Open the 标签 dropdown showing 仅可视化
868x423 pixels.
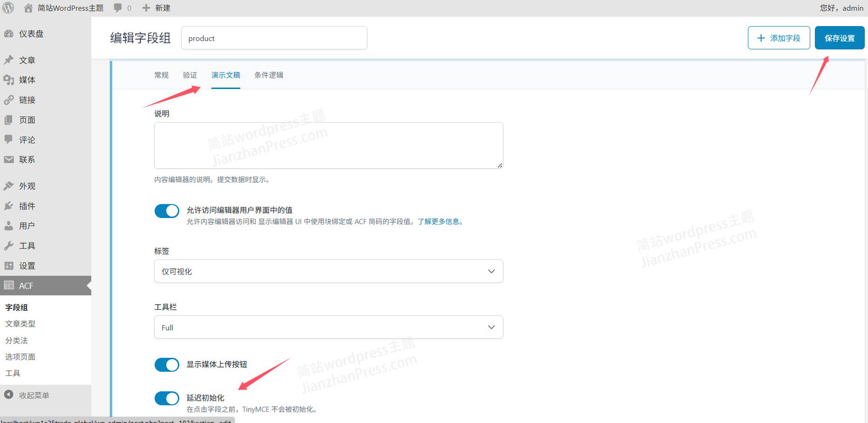tap(328, 272)
